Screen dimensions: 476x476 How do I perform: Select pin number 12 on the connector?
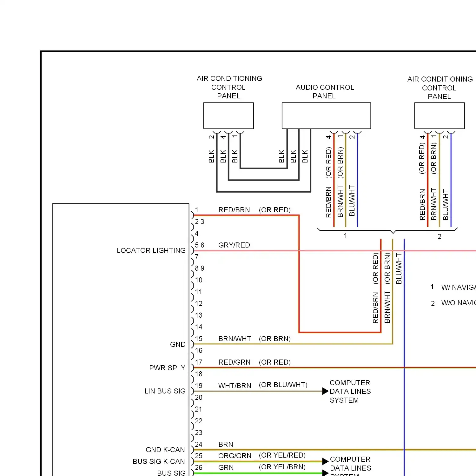point(199,303)
